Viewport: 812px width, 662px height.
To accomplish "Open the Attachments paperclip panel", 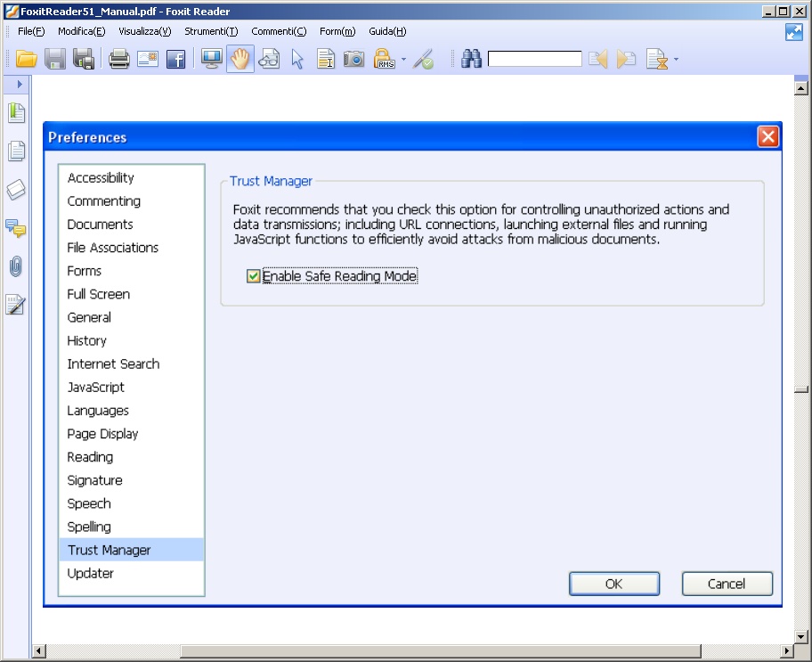I will [x=16, y=266].
